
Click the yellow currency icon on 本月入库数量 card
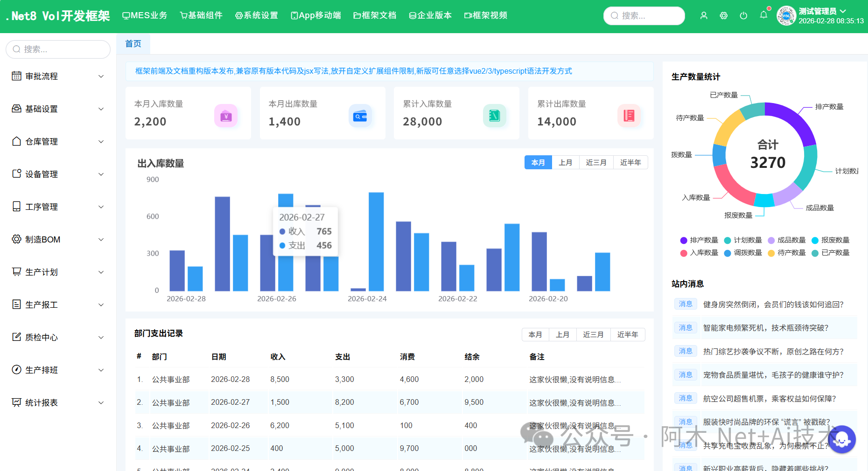(x=226, y=116)
